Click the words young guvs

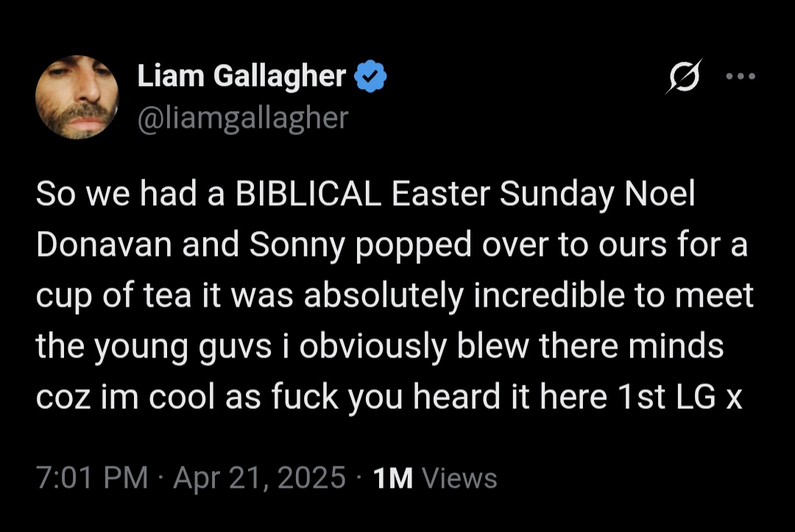183,347
